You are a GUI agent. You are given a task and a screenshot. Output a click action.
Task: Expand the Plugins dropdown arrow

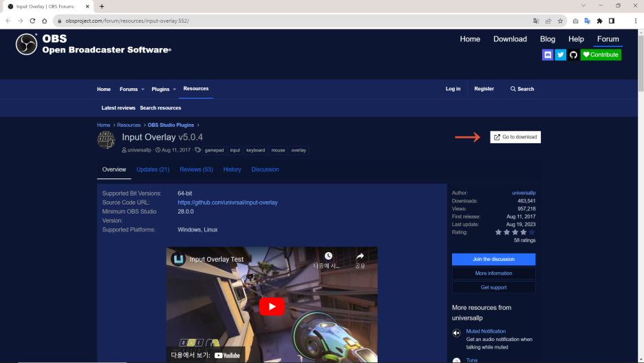174,90
